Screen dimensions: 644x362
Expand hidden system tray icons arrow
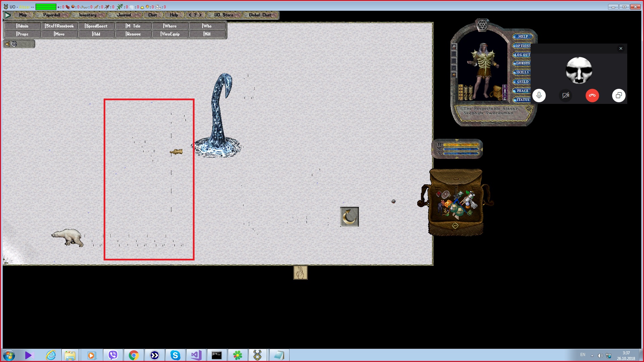click(x=592, y=355)
